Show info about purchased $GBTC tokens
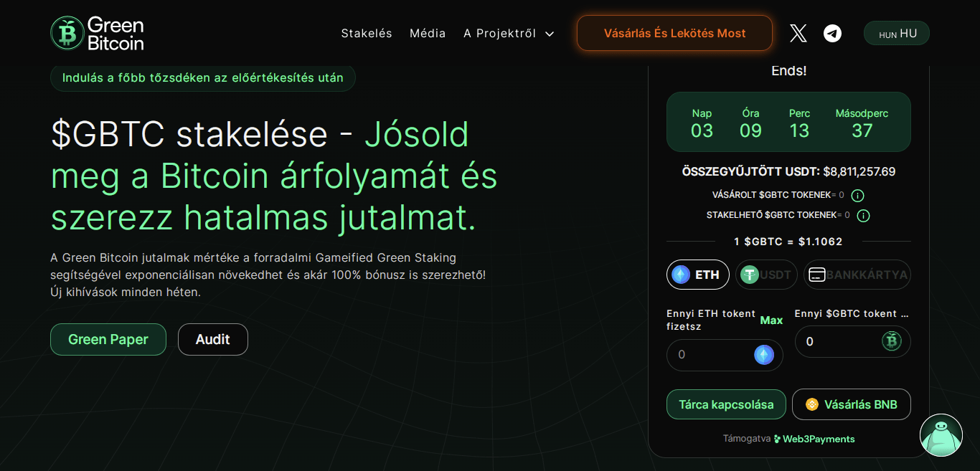980x471 pixels. (857, 195)
